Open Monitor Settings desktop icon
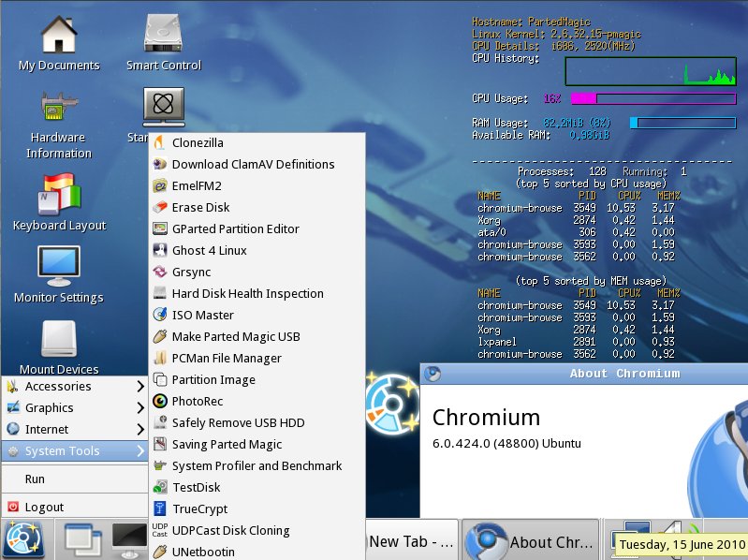 coord(59,274)
